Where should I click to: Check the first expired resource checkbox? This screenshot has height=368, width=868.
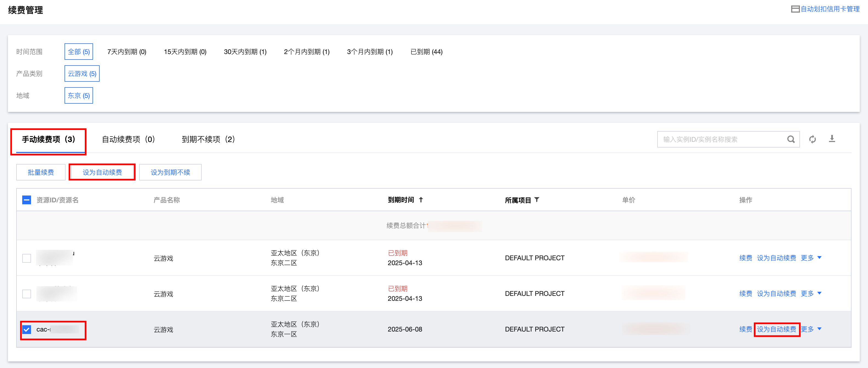(27, 258)
